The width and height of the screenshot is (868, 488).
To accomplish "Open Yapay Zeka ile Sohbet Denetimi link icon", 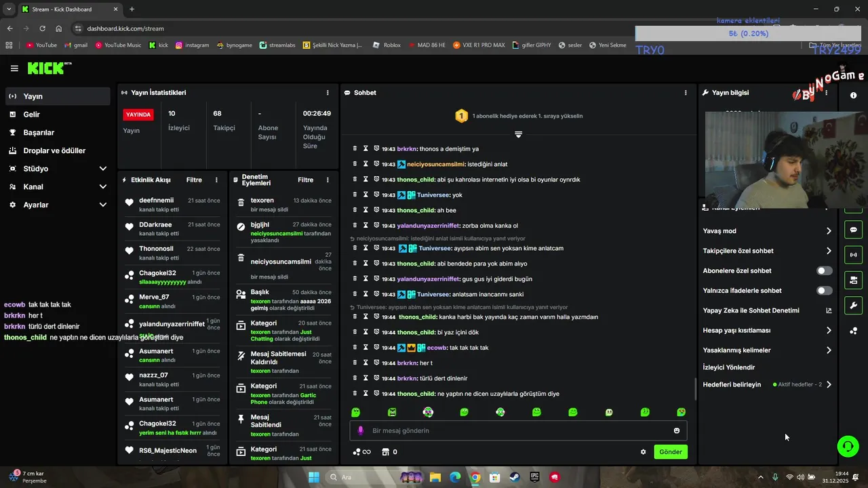I will click(x=829, y=310).
